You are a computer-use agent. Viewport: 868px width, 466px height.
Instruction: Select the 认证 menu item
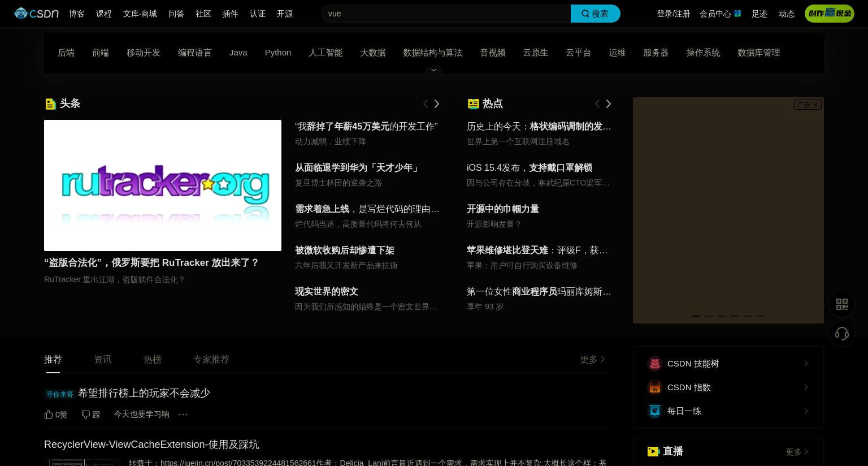point(258,14)
